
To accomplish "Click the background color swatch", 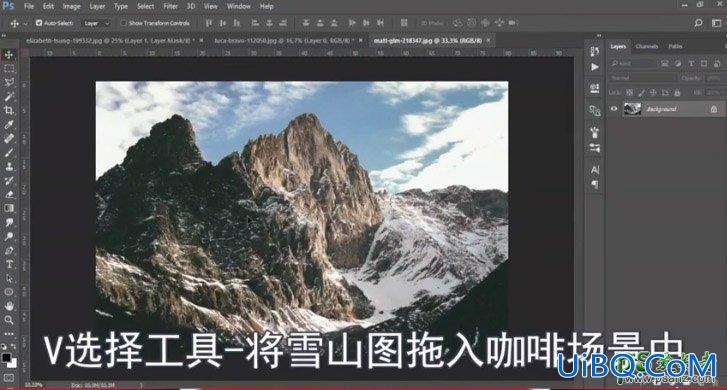I will [x=12, y=364].
